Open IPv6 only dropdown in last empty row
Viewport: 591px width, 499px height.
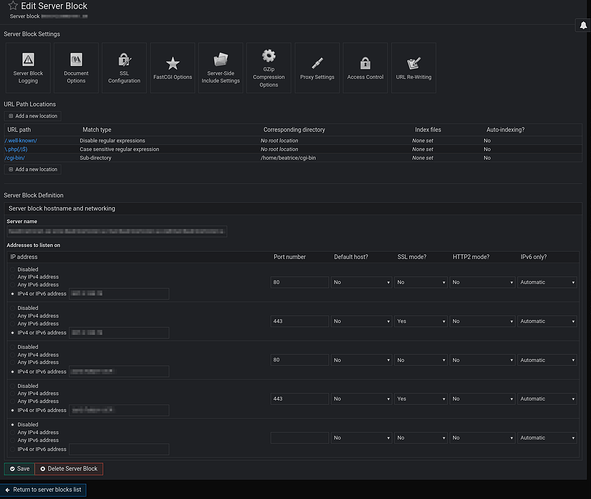[547, 438]
